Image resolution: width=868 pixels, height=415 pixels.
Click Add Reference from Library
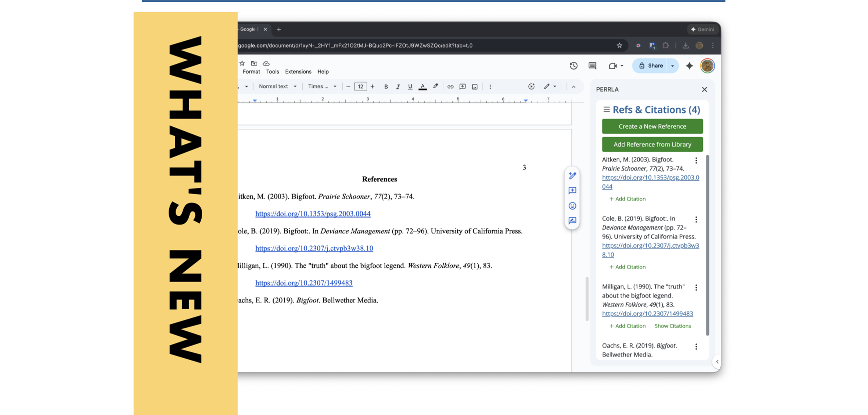(x=652, y=144)
